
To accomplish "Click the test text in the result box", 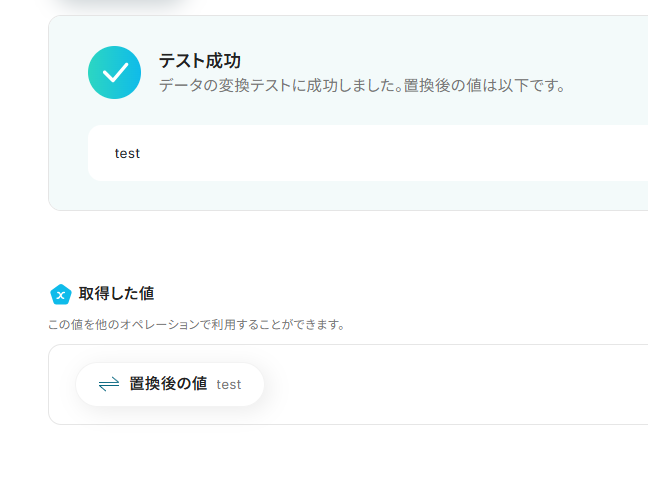I will point(127,154).
